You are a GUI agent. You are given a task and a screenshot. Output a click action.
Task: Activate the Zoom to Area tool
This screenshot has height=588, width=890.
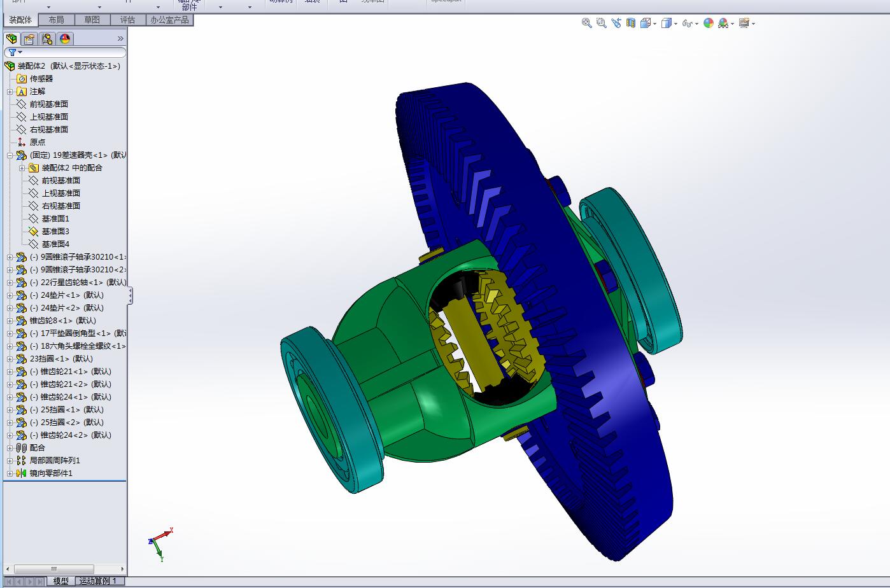pos(602,23)
